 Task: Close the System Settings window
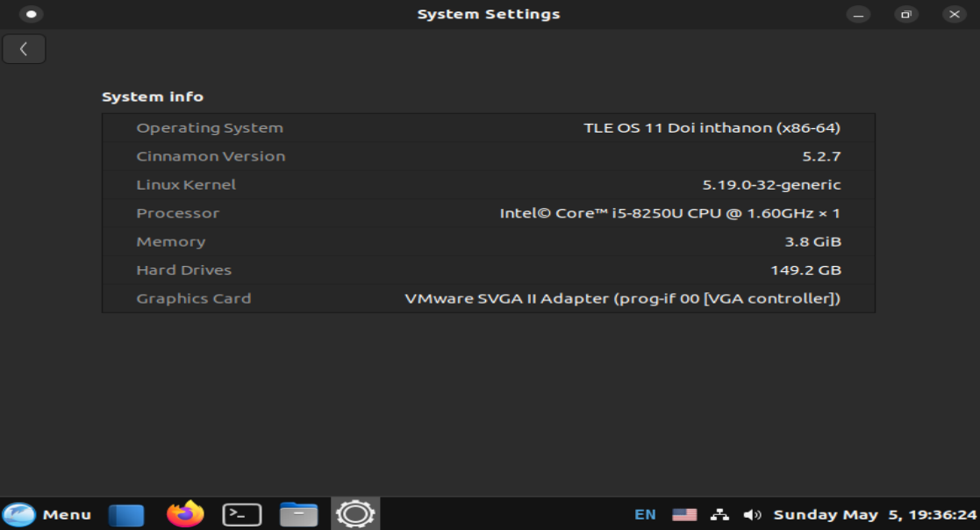pyautogui.click(x=954, y=14)
